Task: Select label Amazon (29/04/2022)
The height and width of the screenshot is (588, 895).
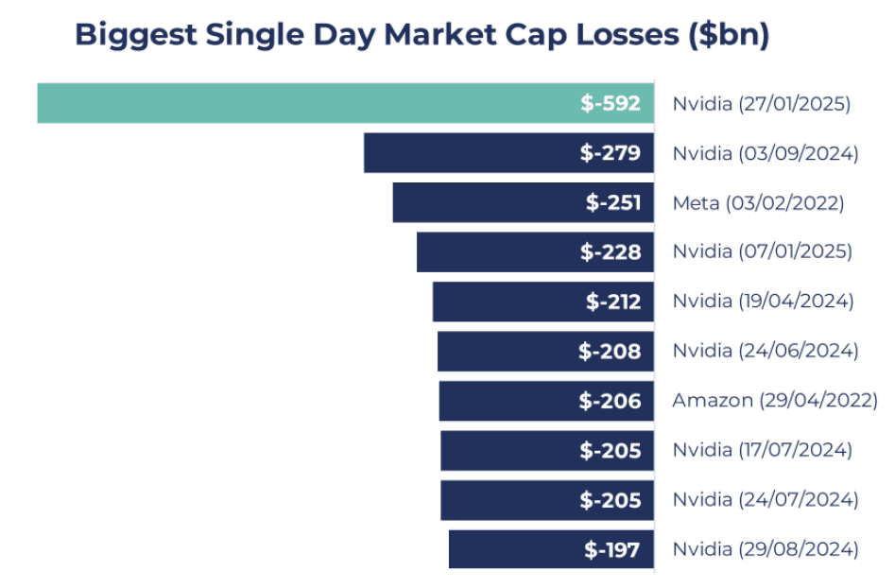Action: point(775,400)
